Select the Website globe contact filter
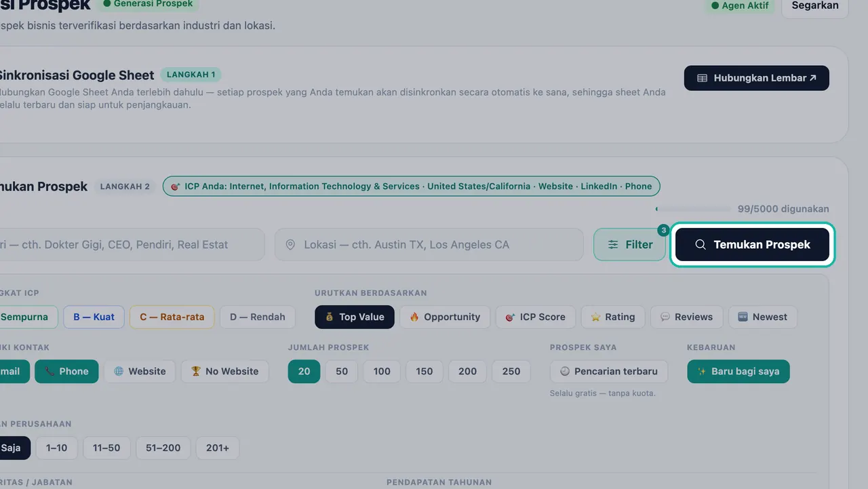 (140, 371)
